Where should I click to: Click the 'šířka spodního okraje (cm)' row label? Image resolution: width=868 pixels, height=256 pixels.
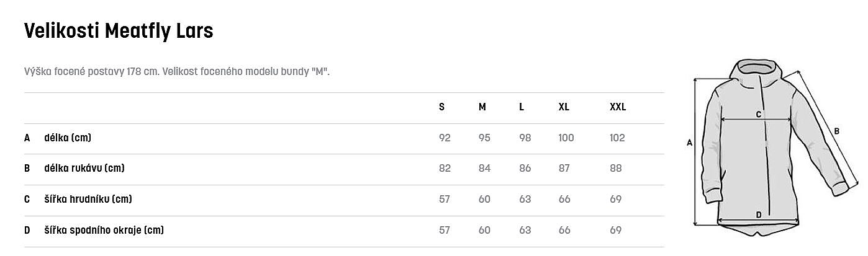104,230
